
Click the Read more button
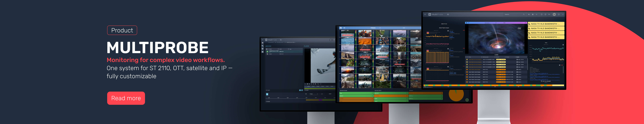point(126,98)
